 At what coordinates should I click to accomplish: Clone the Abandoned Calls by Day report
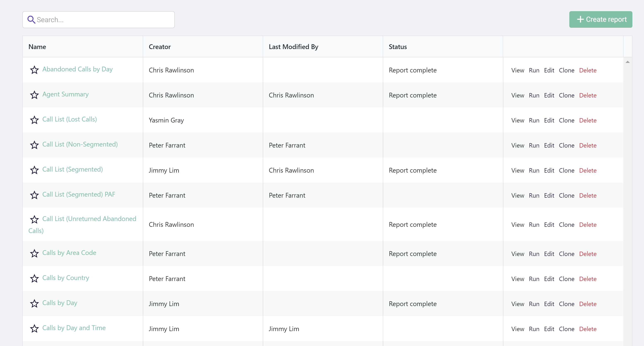tap(566, 71)
